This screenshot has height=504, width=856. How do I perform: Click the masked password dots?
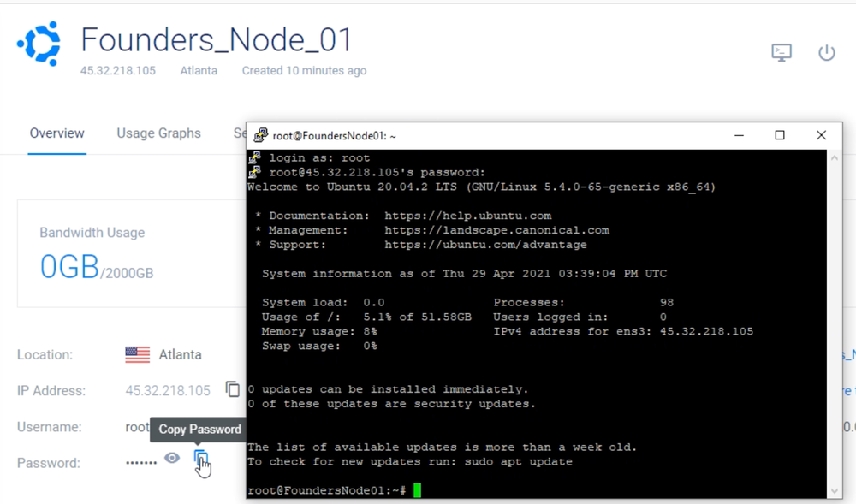coord(141,463)
